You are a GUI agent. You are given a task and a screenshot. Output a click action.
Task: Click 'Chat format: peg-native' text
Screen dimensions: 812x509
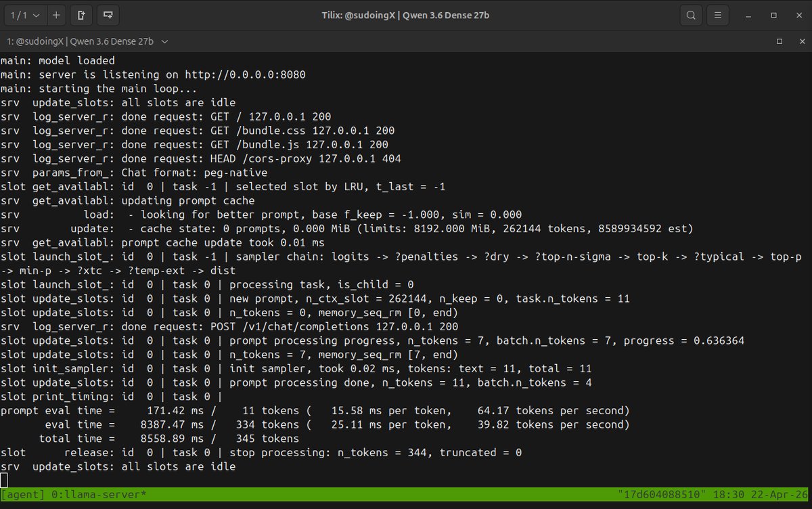click(x=194, y=173)
